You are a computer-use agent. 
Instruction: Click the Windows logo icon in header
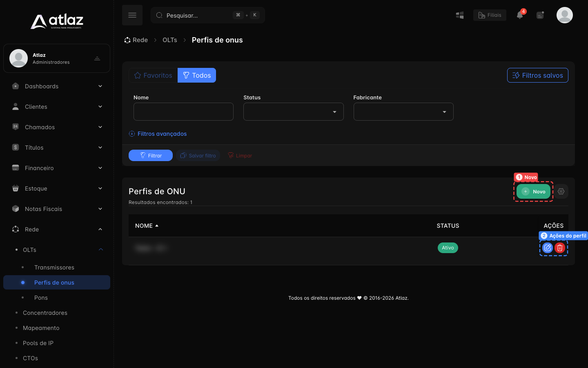460,15
